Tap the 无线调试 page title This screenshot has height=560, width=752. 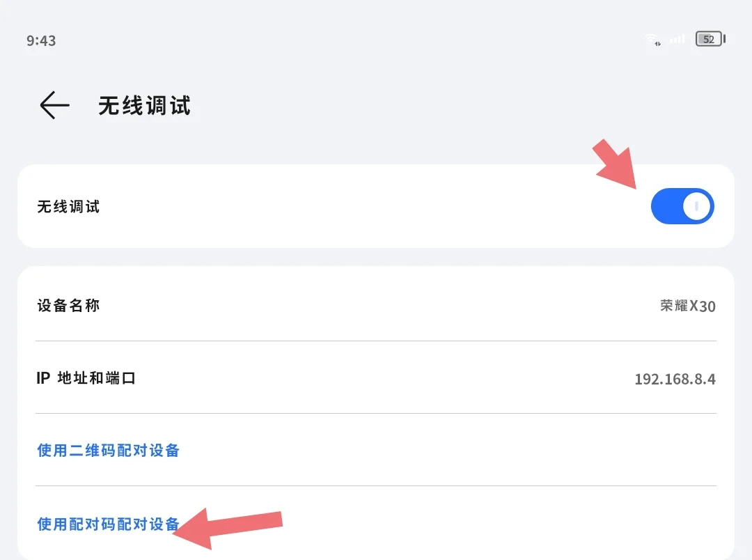coord(145,106)
